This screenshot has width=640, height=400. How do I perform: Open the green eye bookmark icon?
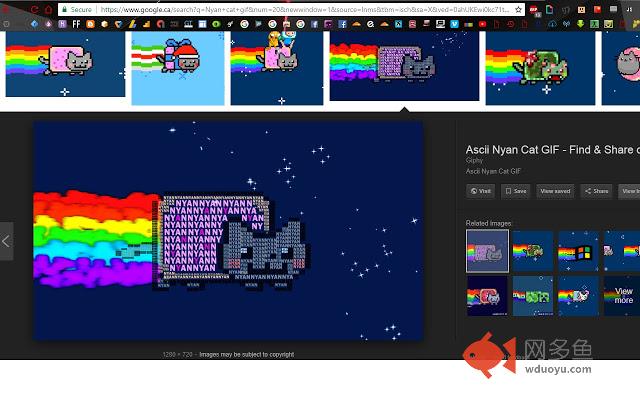[216, 24]
